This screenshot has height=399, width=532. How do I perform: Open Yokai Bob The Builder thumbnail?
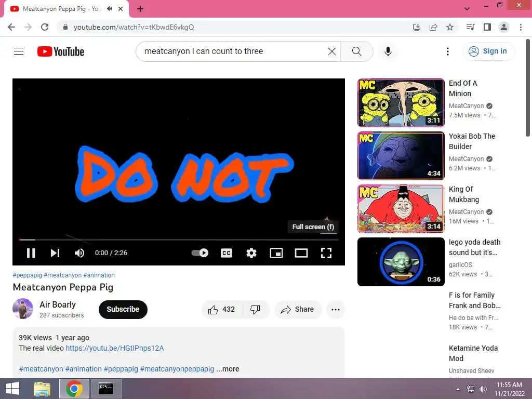point(401,156)
